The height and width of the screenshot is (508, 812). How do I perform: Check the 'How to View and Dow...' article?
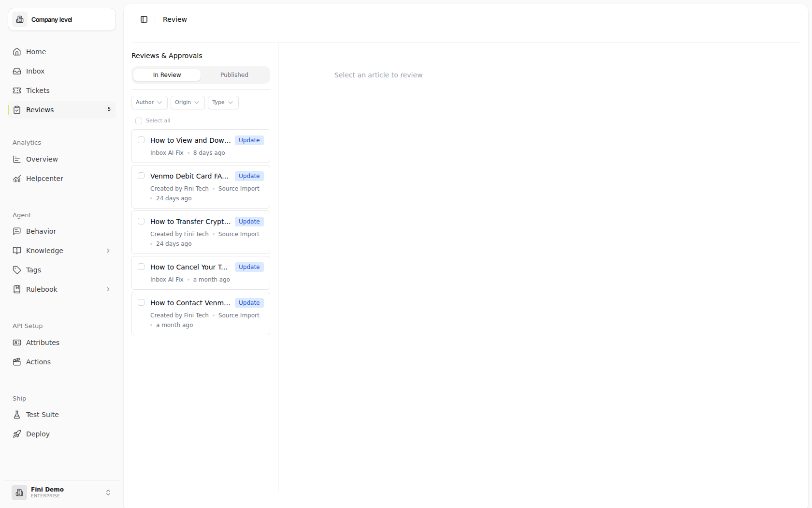(141, 140)
